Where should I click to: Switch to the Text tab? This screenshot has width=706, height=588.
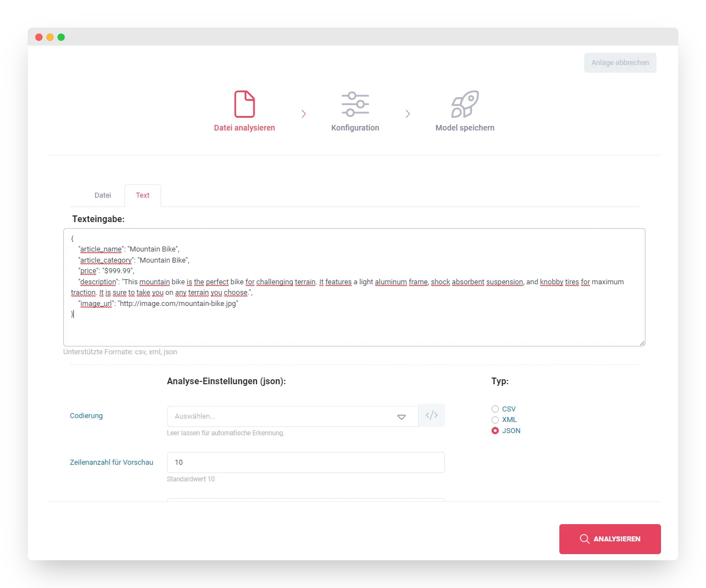143,195
